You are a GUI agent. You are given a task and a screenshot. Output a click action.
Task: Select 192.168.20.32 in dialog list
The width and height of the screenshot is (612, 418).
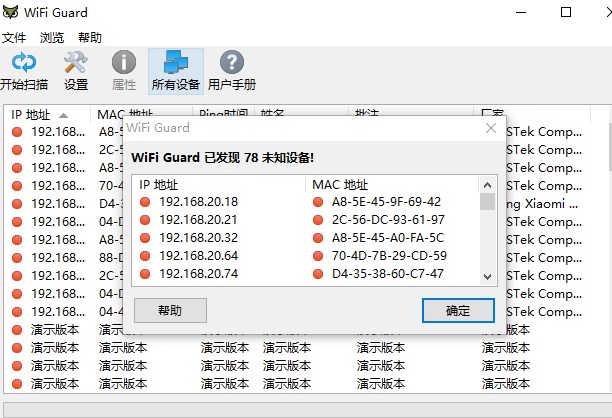(199, 238)
